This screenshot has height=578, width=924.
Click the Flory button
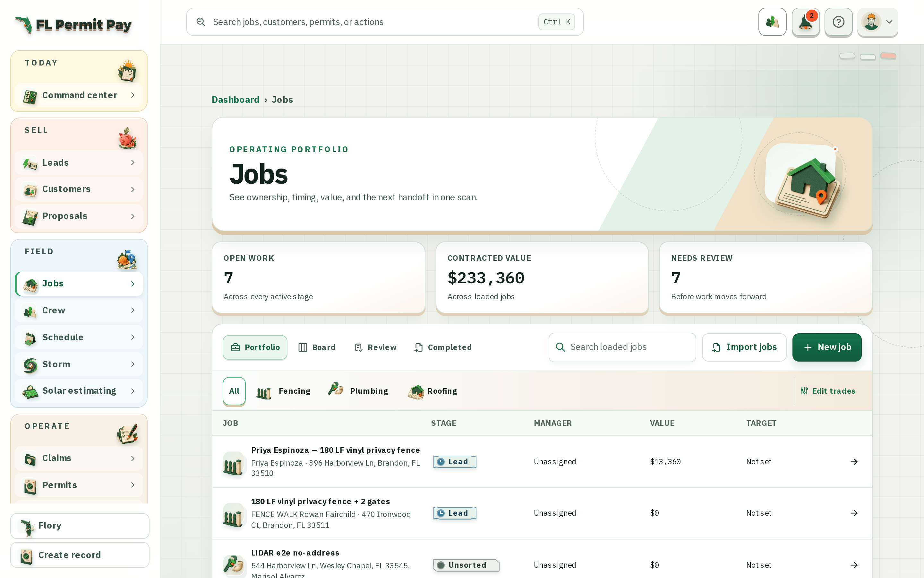point(80,526)
